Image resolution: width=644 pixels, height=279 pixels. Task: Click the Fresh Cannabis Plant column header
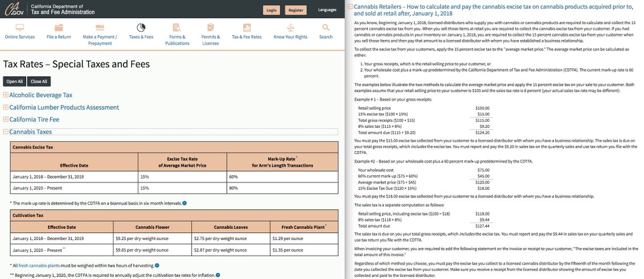[304, 227]
